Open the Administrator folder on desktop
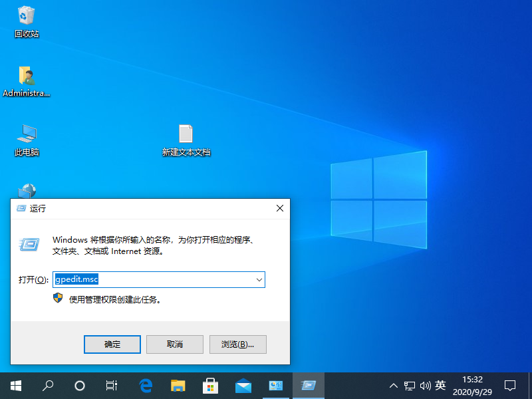Screen dimensions: 532x399 (x=27, y=75)
